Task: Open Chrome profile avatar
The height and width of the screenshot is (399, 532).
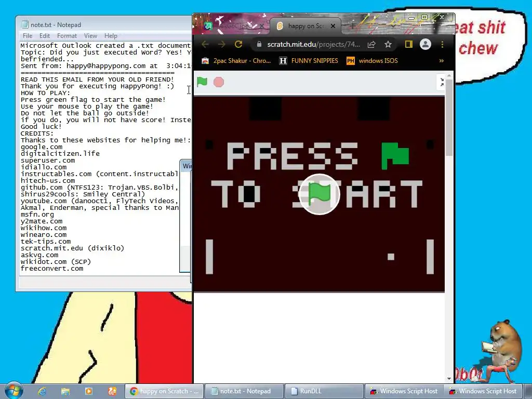Action: [x=425, y=44]
